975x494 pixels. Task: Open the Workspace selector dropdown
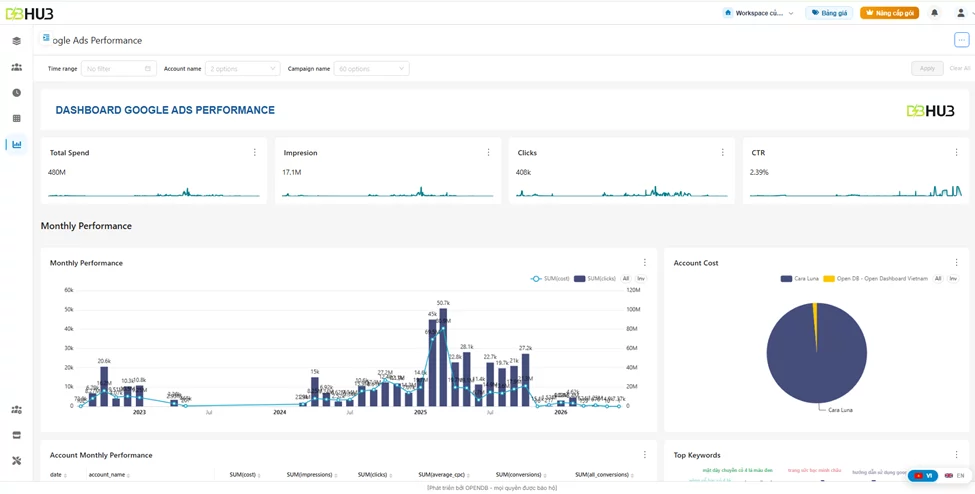coord(759,12)
